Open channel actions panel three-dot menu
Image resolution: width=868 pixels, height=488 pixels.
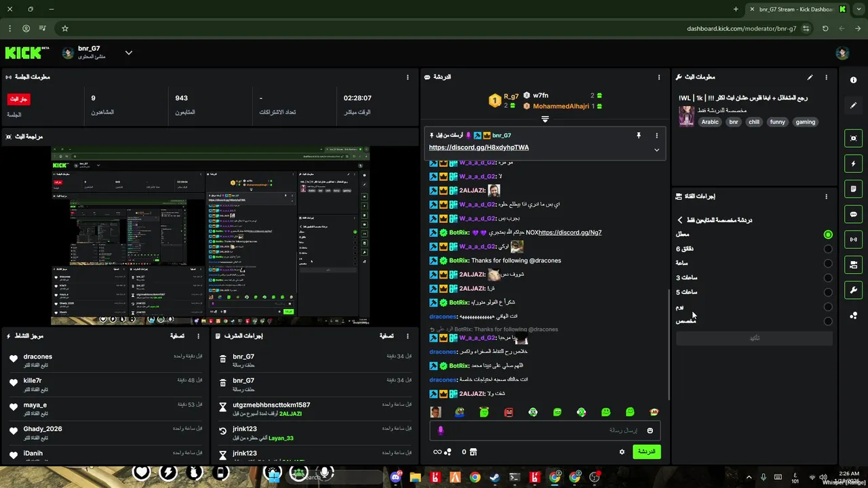(826, 197)
